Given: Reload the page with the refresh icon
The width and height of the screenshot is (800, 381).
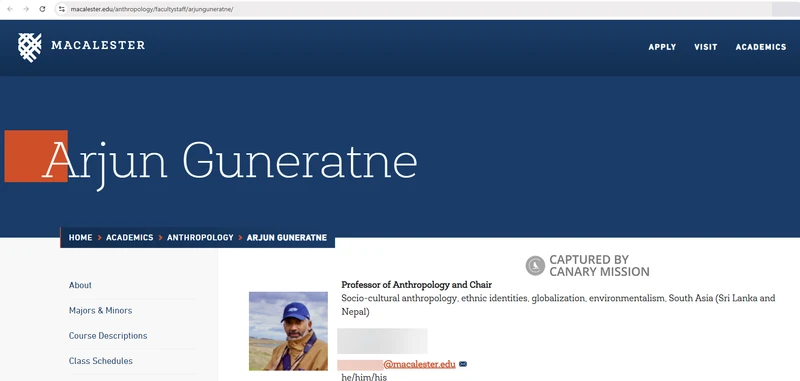Looking at the screenshot, I should tap(42, 9).
